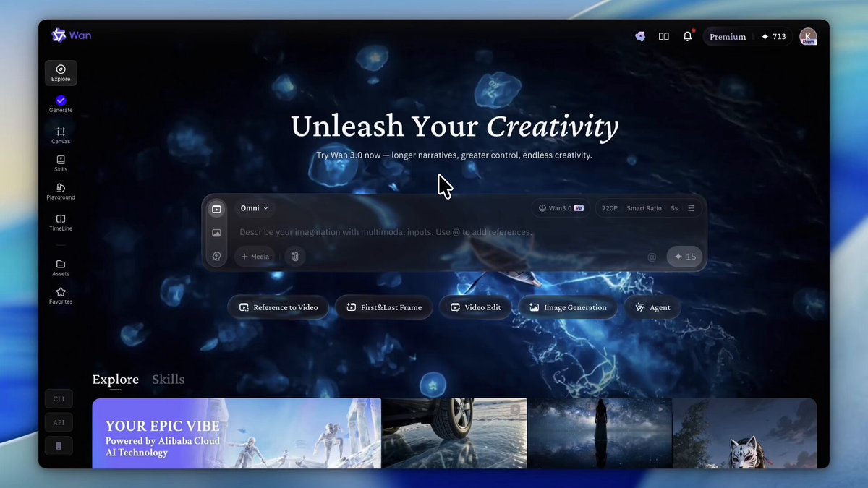Click the CLI button in the sidebar
Image resolution: width=868 pixels, height=488 pixels.
(59, 398)
